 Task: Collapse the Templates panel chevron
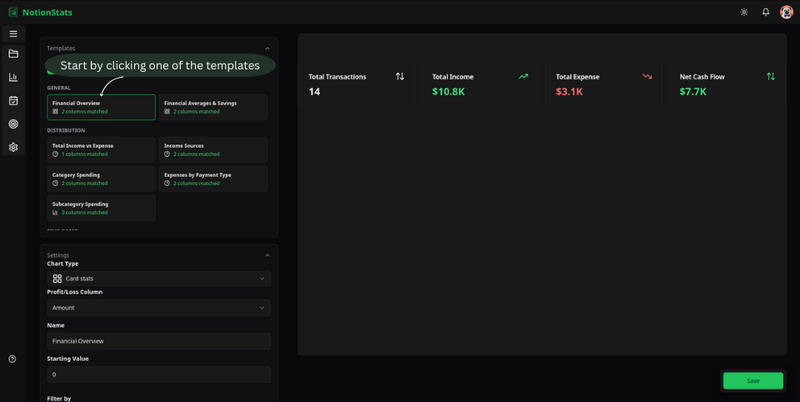267,48
